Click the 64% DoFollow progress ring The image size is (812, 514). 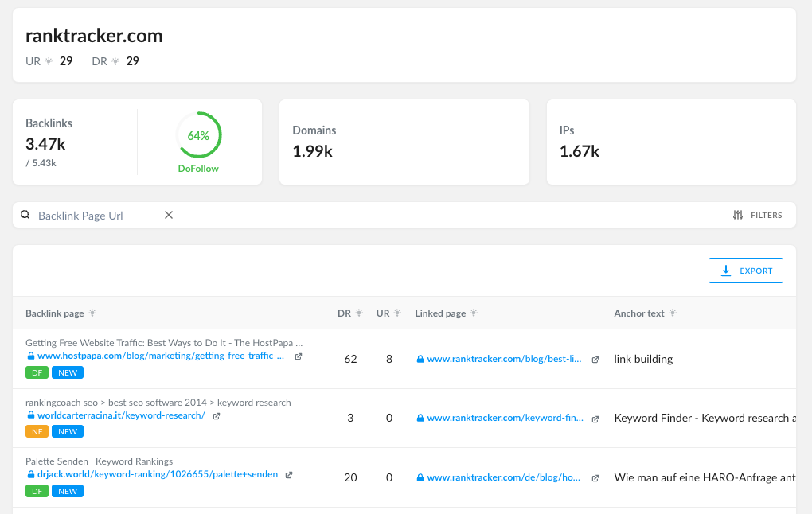(199, 135)
